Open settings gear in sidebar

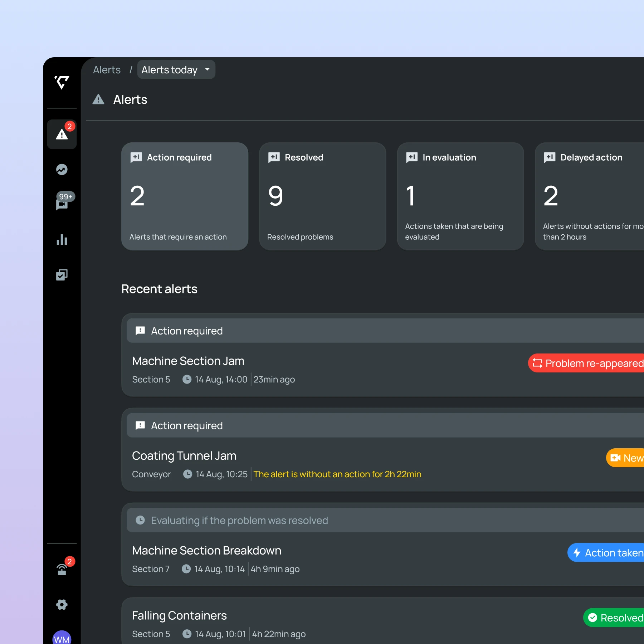[62, 605]
